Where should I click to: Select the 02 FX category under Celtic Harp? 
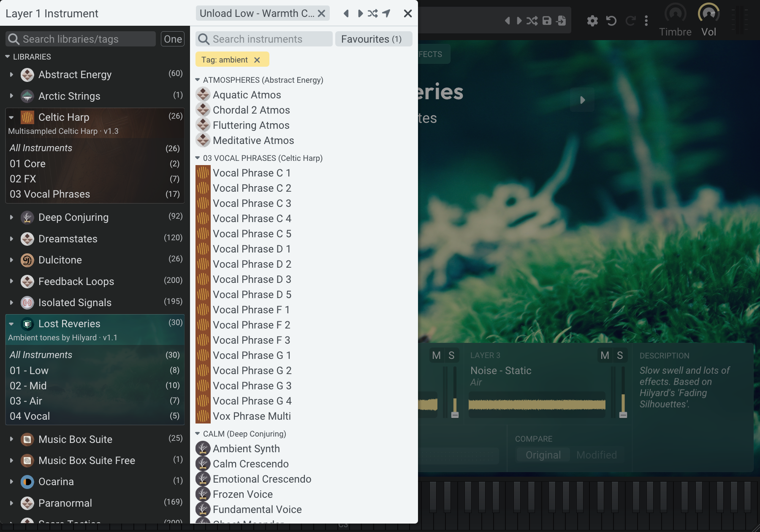coord(95,179)
